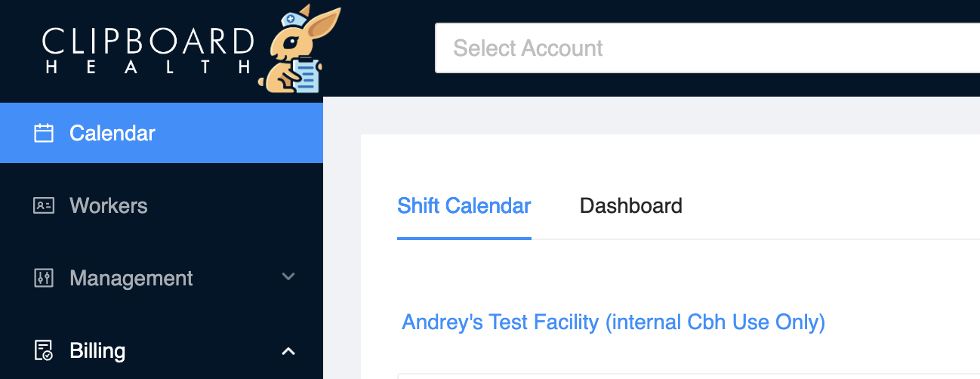Go to Workers label in the sidebar
This screenshot has height=379, width=980.
[x=108, y=205]
